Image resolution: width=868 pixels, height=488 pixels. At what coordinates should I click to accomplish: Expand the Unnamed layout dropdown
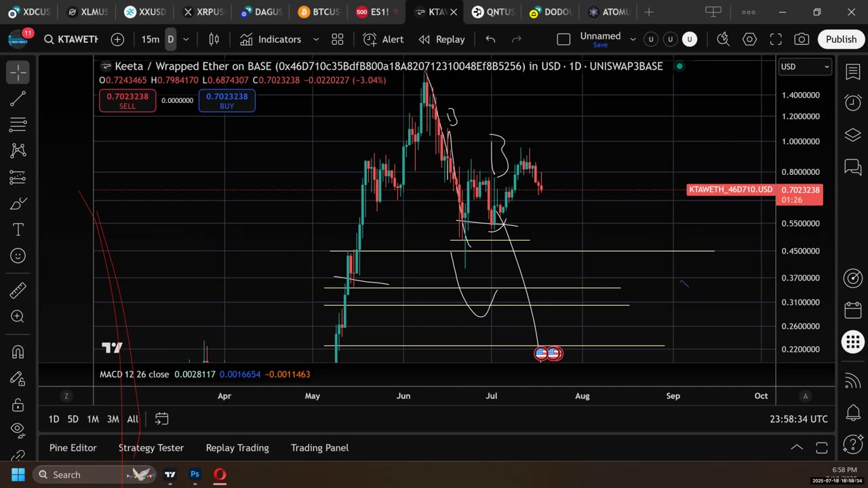(633, 39)
